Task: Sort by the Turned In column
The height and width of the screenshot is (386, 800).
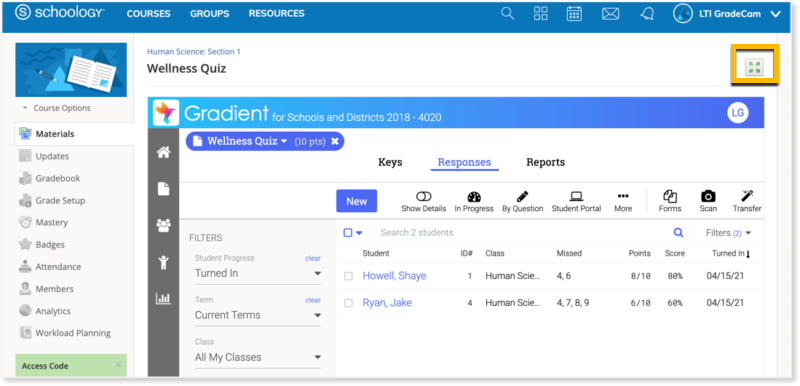Action: coord(731,253)
